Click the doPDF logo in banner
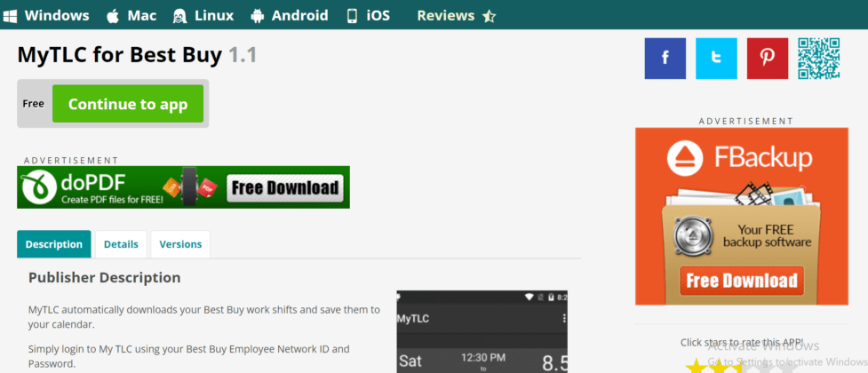Screen dimensions: 868x373 point(39,187)
